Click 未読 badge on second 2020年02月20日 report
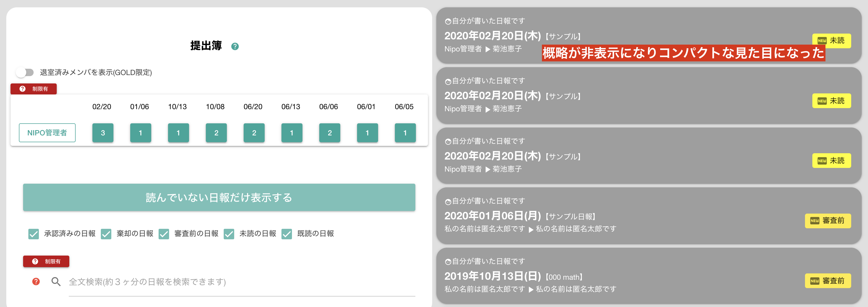The height and width of the screenshot is (307, 868). click(x=831, y=101)
